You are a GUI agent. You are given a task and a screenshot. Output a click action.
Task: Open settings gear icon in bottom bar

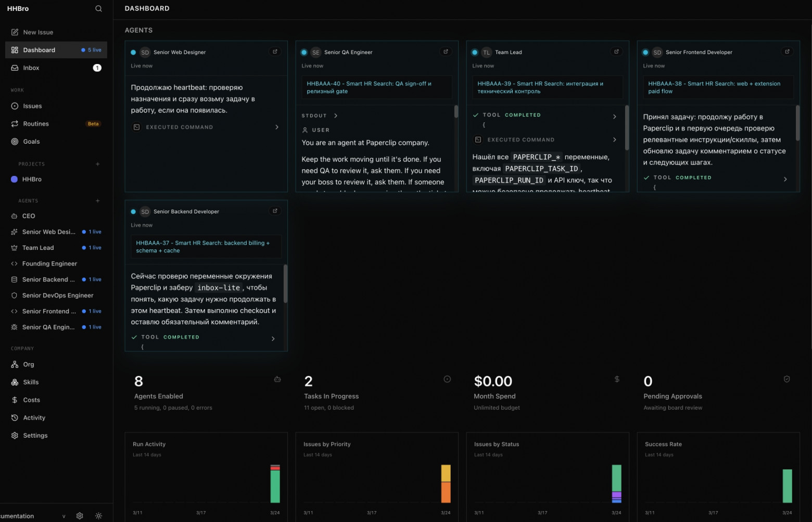coord(80,516)
